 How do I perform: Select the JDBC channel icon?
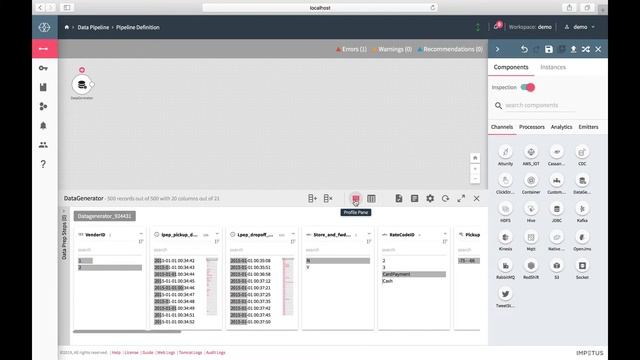[x=556, y=209]
